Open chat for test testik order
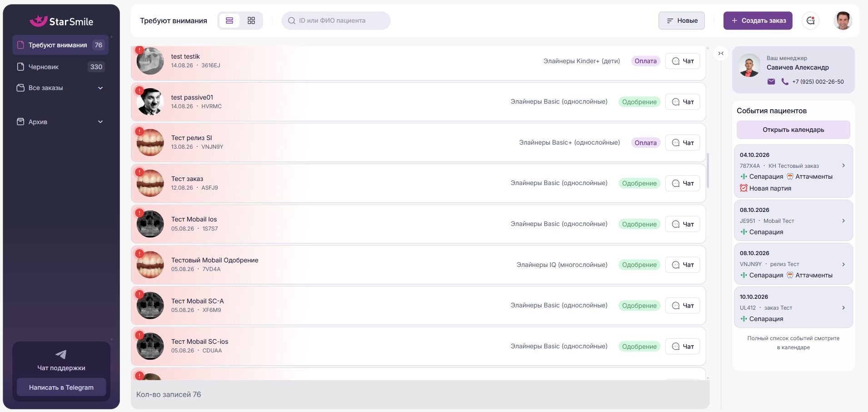The width and height of the screenshot is (868, 412). pyautogui.click(x=682, y=61)
